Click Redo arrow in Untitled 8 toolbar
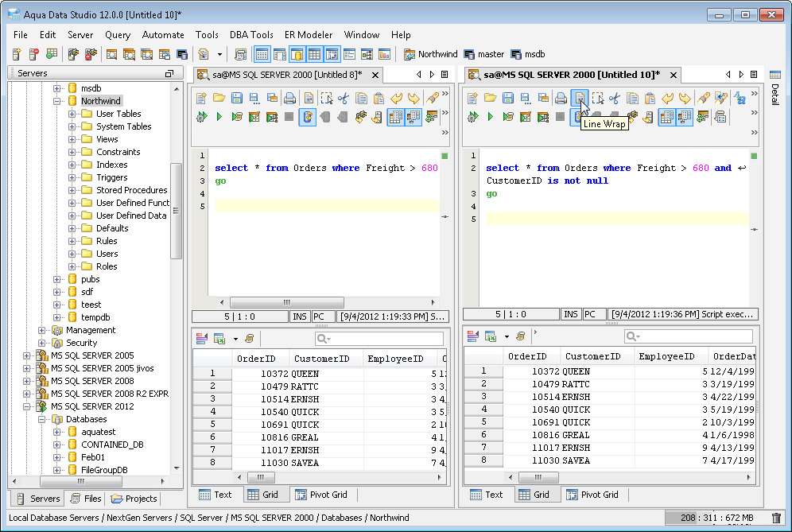This screenshot has height=532, width=792. [413, 98]
